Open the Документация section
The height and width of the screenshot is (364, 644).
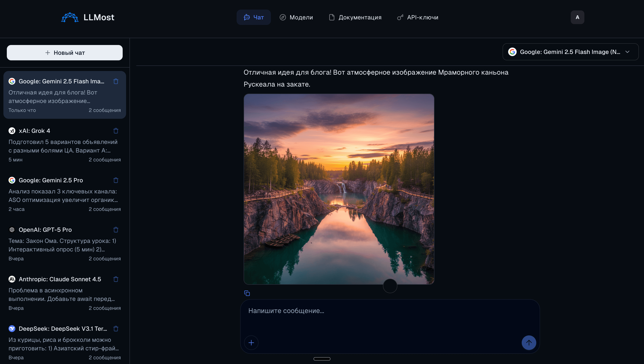355,17
